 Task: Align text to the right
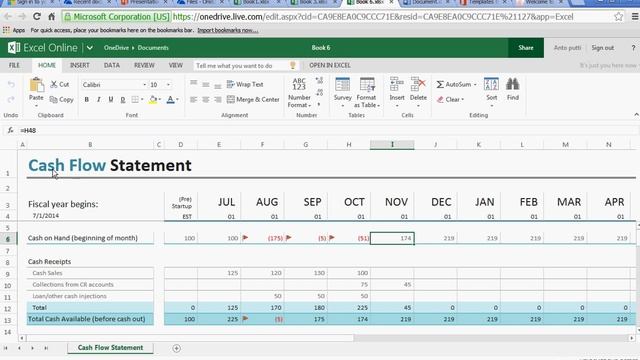point(218,99)
